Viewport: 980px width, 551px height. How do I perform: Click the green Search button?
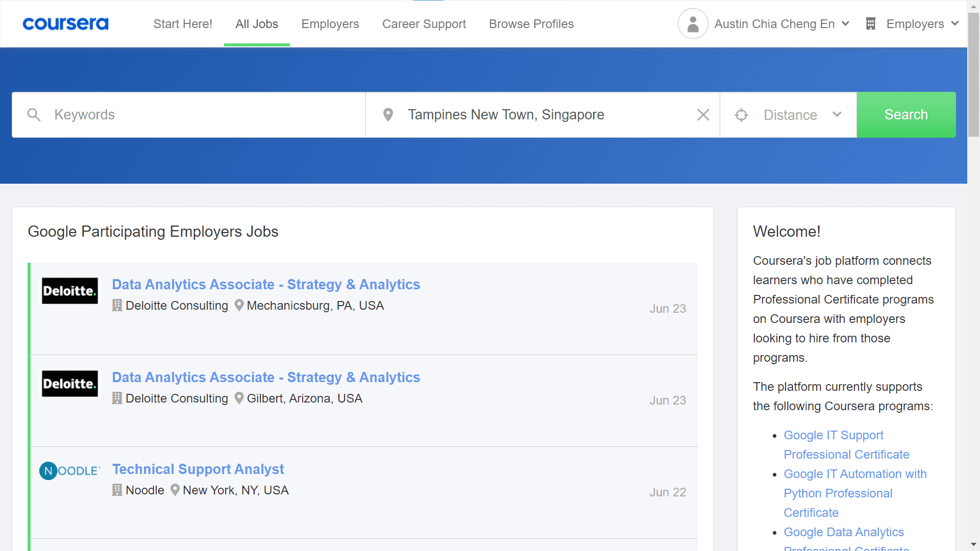pos(906,114)
